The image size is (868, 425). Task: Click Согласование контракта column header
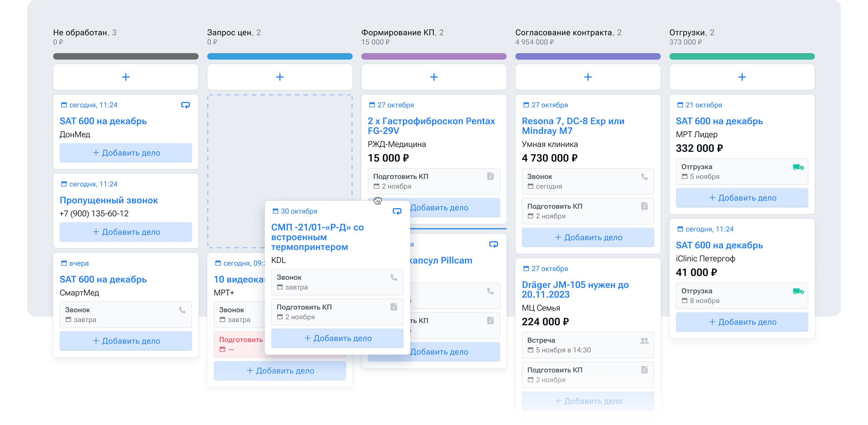(x=563, y=33)
